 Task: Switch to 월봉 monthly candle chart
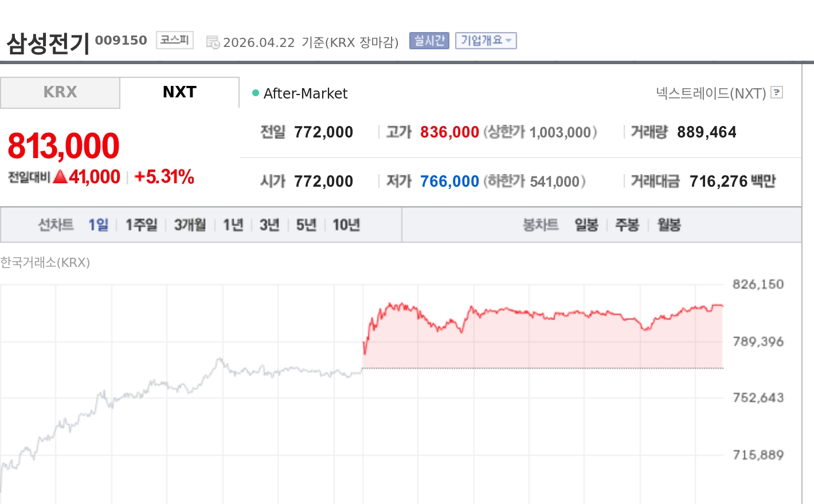tap(669, 225)
